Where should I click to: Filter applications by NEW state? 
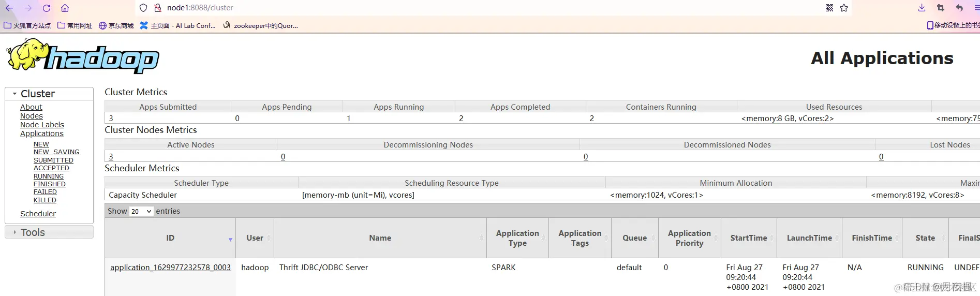[41, 144]
